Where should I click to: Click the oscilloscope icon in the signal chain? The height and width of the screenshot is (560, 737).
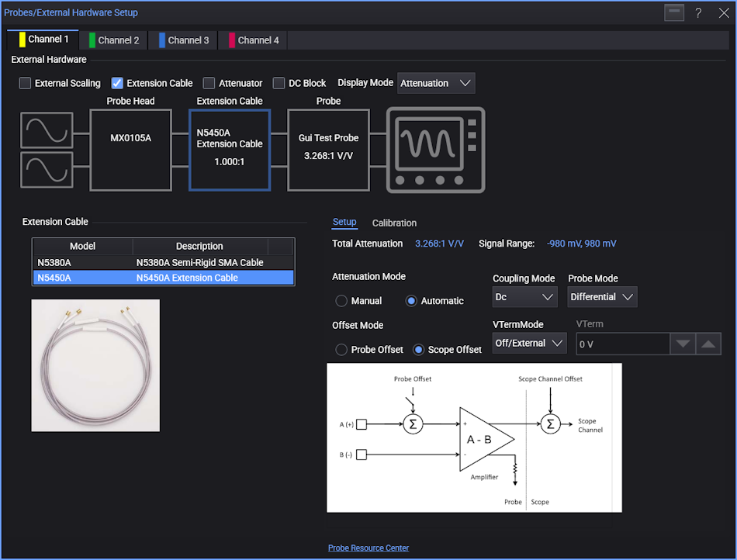point(436,150)
